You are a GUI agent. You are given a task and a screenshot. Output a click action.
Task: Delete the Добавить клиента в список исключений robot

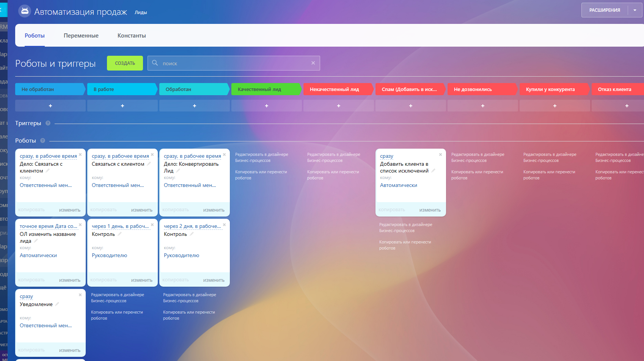pos(440,154)
